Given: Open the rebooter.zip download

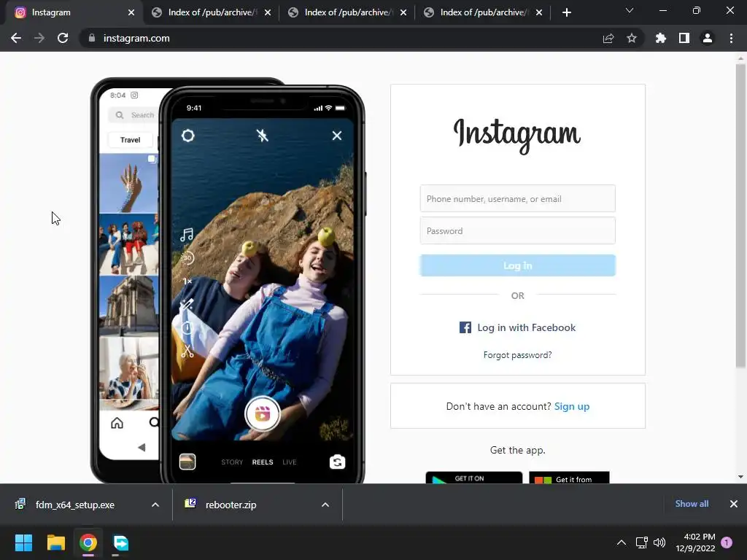Looking at the screenshot, I should 231,505.
